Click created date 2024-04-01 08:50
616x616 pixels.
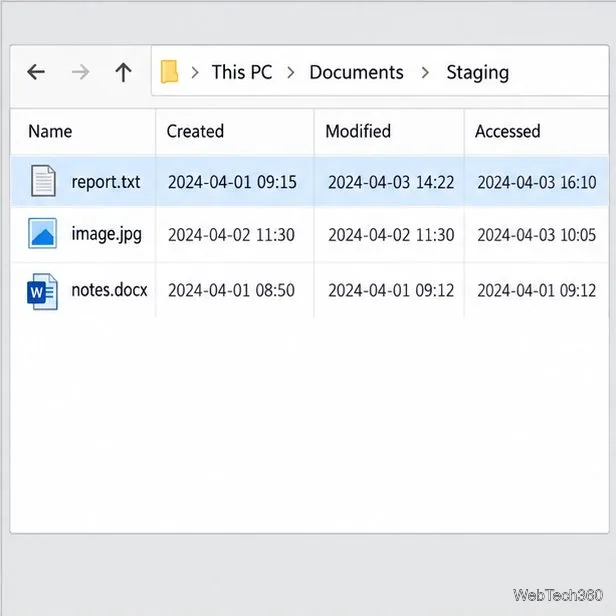tap(231, 291)
